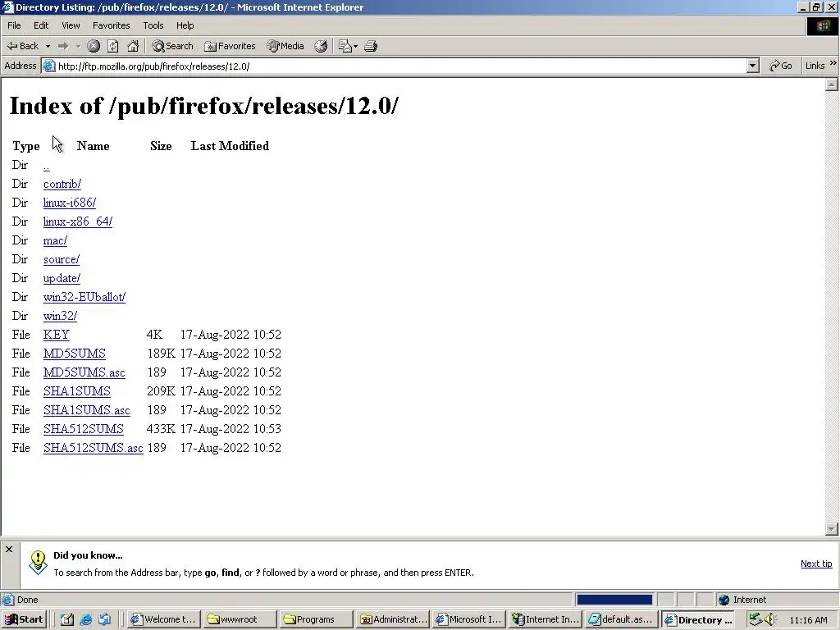Open the Search toolbar button
Viewport: 840px width, 630px height.
(172, 46)
